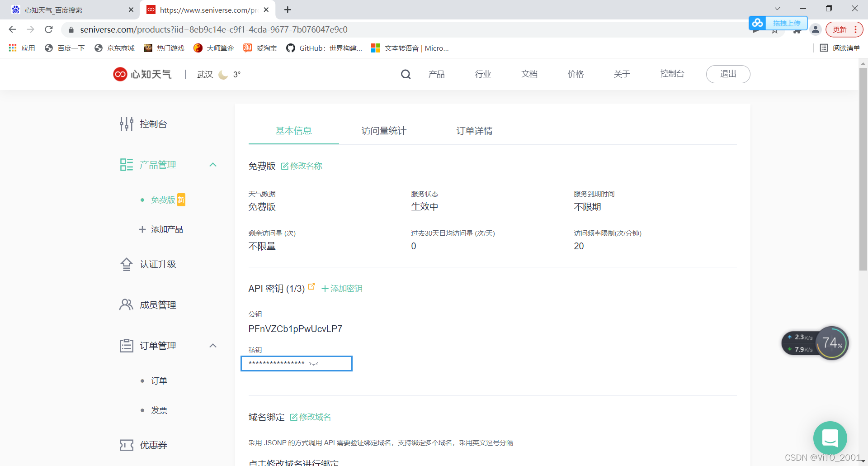Image resolution: width=868 pixels, height=466 pixels.
Task: Open the 阅读清单 reading list
Action: 840,48
